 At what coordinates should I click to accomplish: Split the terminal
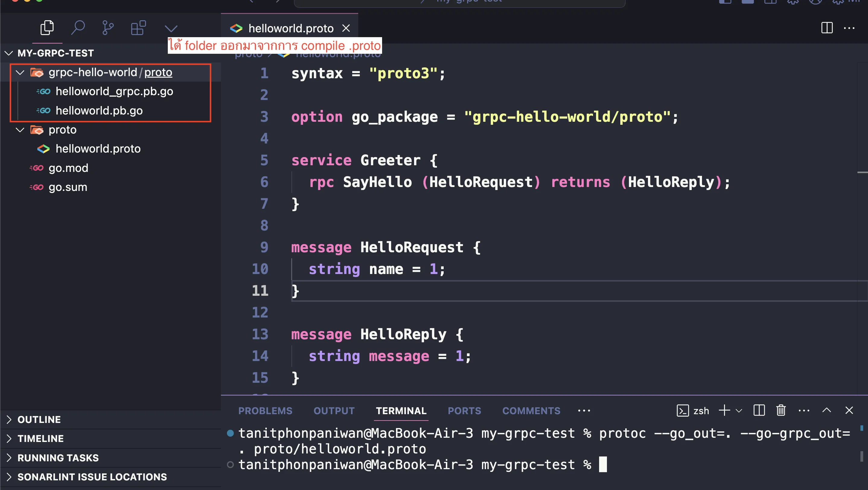coord(759,411)
